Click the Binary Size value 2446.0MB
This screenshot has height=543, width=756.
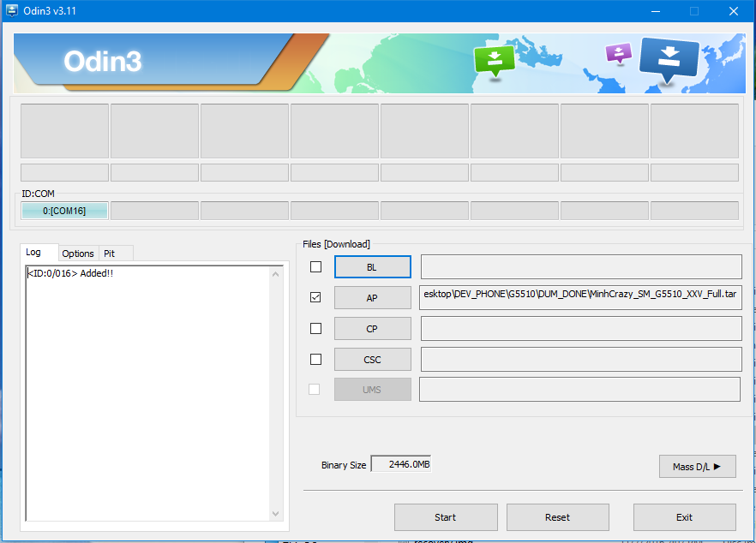pos(401,464)
